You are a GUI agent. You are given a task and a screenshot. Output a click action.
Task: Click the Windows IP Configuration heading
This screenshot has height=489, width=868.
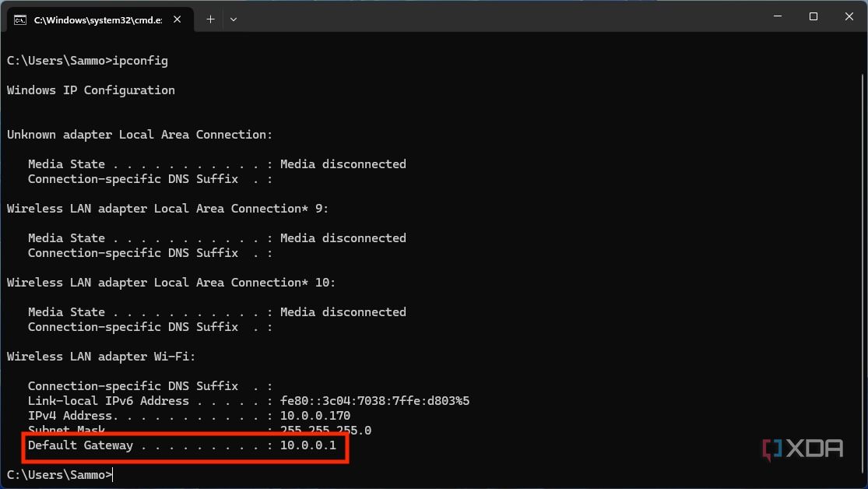tap(90, 90)
